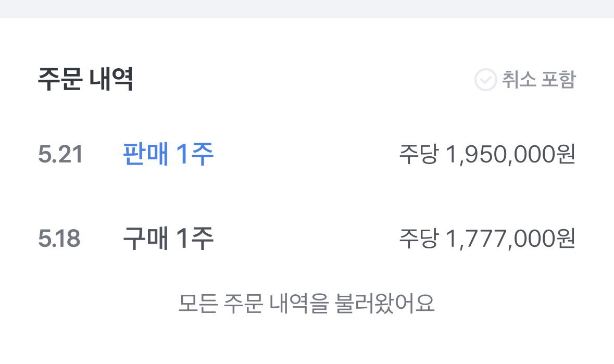Click the word 포함 next to checkmark
Screen dimensions: 614x364
[558, 80]
